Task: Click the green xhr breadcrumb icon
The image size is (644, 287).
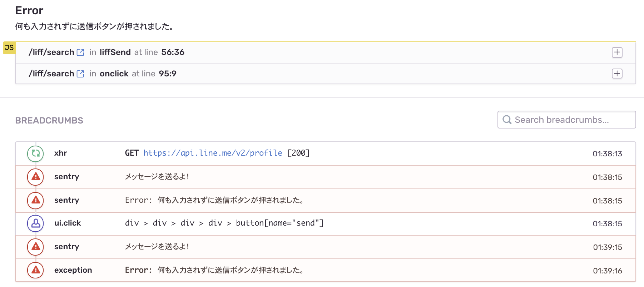Action: pyautogui.click(x=35, y=153)
